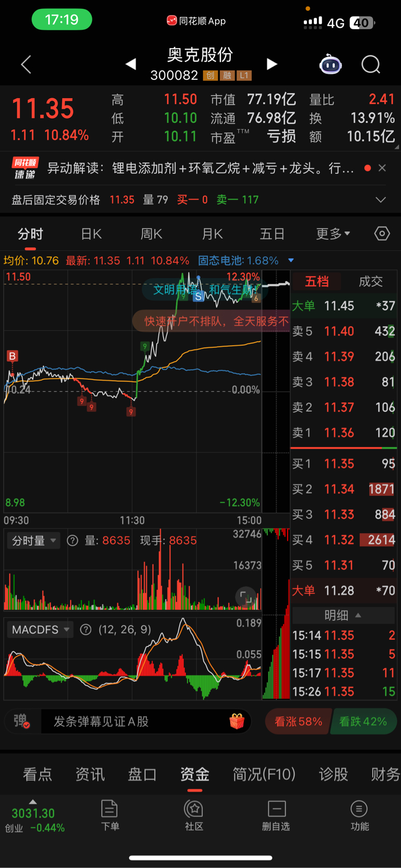Tap the 融 margin badge
401x868 pixels.
click(227, 76)
